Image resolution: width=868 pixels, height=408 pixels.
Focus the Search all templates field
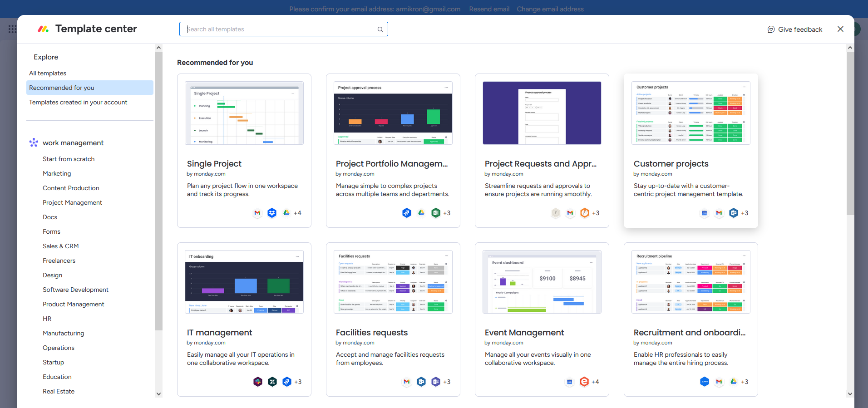283,29
